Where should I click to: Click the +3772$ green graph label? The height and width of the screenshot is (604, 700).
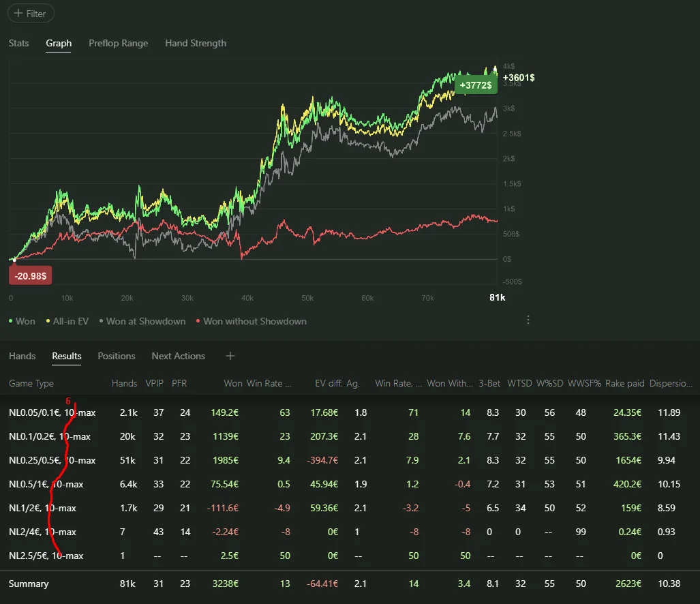point(476,85)
